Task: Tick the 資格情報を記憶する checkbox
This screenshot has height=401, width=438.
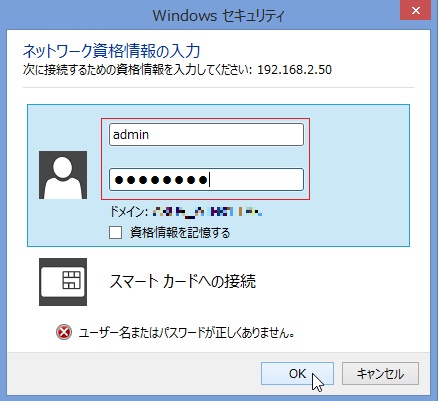Action: [x=115, y=233]
